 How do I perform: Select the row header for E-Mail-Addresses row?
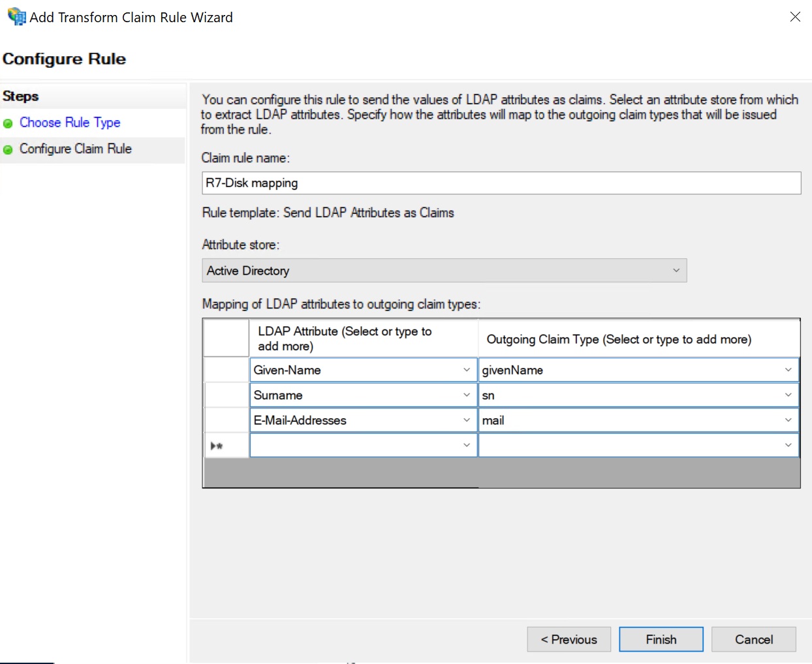[x=226, y=420]
